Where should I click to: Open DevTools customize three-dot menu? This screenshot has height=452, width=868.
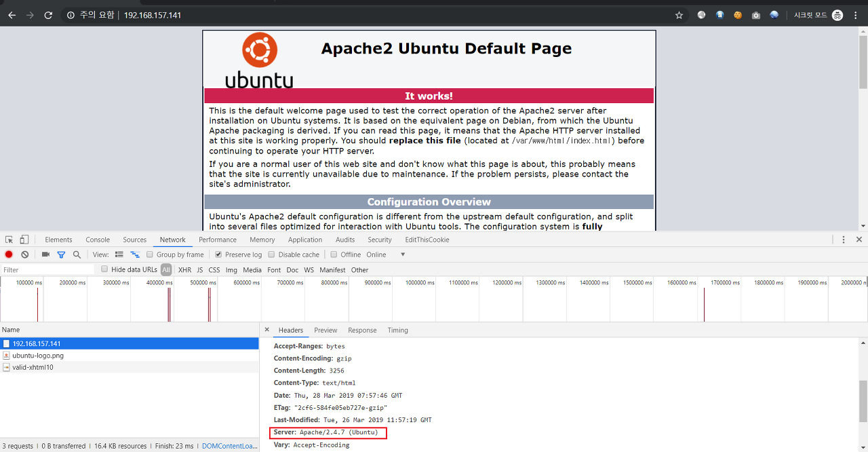[x=844, y=240]
